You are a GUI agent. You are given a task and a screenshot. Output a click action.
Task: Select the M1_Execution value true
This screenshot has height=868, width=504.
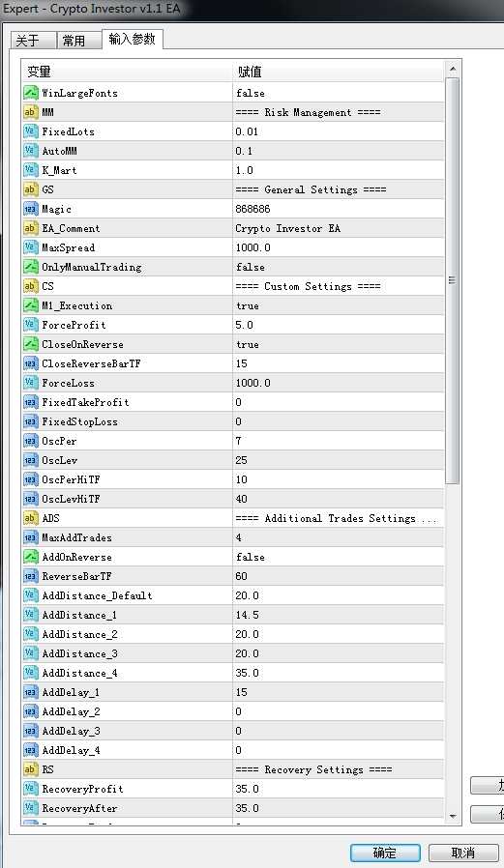tap(247, 305)
